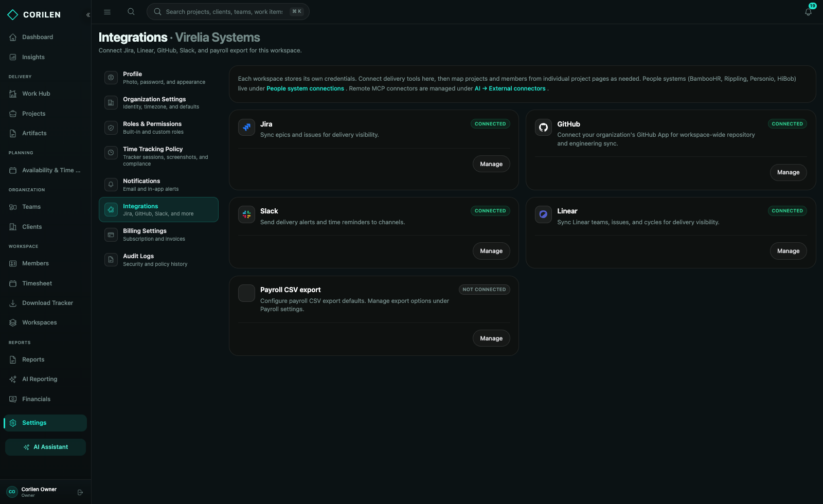The height and width of the screenshot is (504, 823).
Task: Click Slack's CONNECTED status badge
Action: pyautogui.click(x=490, y=211)
